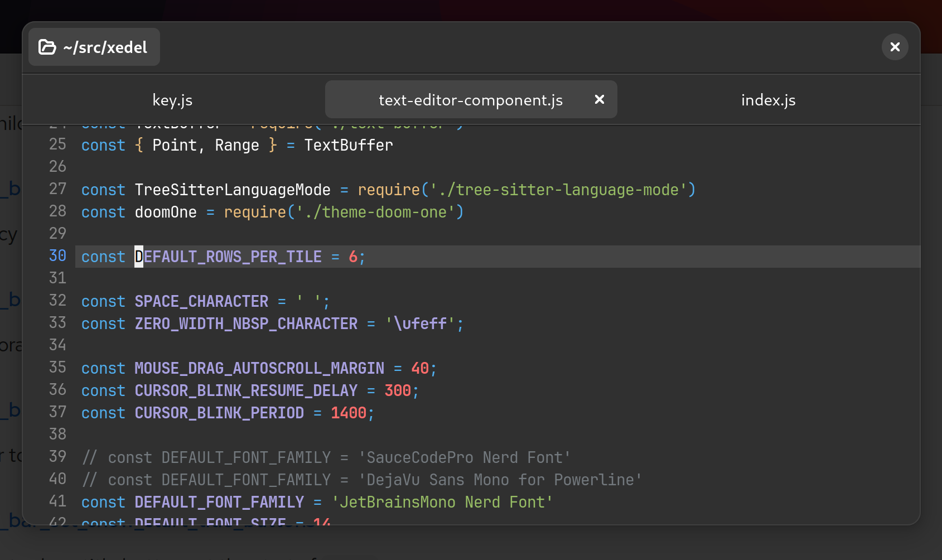Image resolution: width=942 pixels, height=560 pixels.
Task: Click CURSOR_BLINK_RESUME_DELAY on line 36
Action: pos(246,390)
